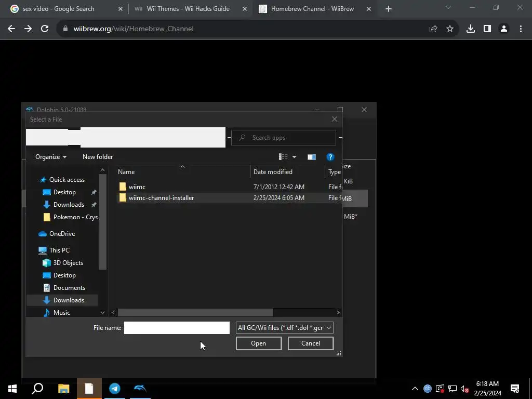
Task: Open the notification center icon
Action: [x=515, y=389]
